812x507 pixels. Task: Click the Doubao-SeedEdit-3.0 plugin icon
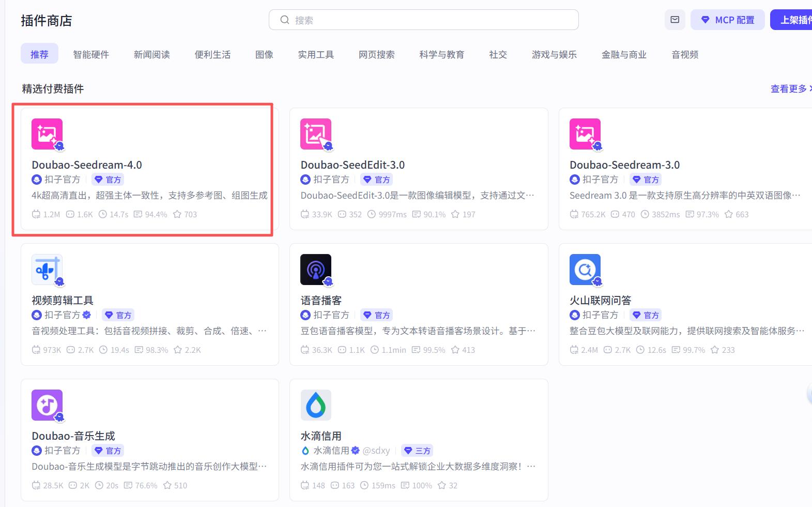click(316, 134)
